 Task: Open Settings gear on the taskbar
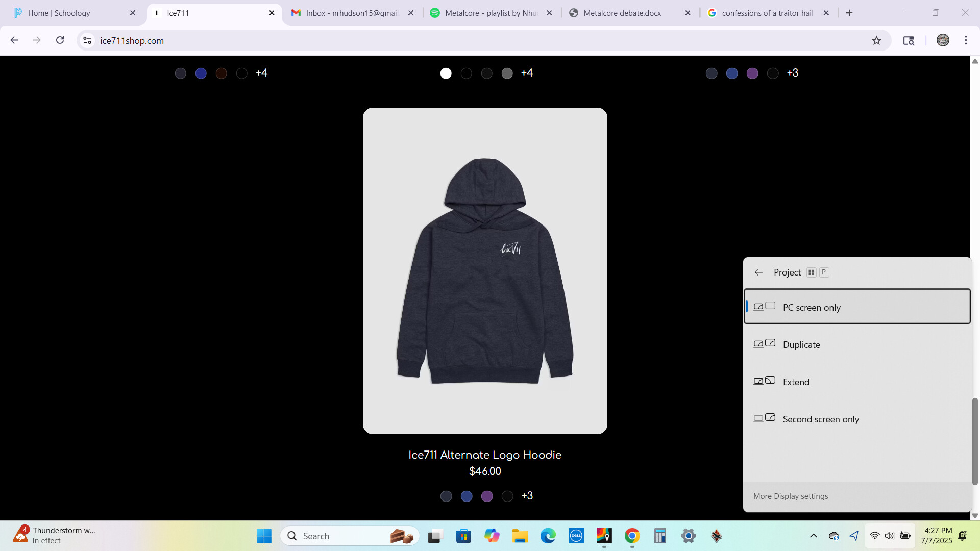tap(688, 536)
